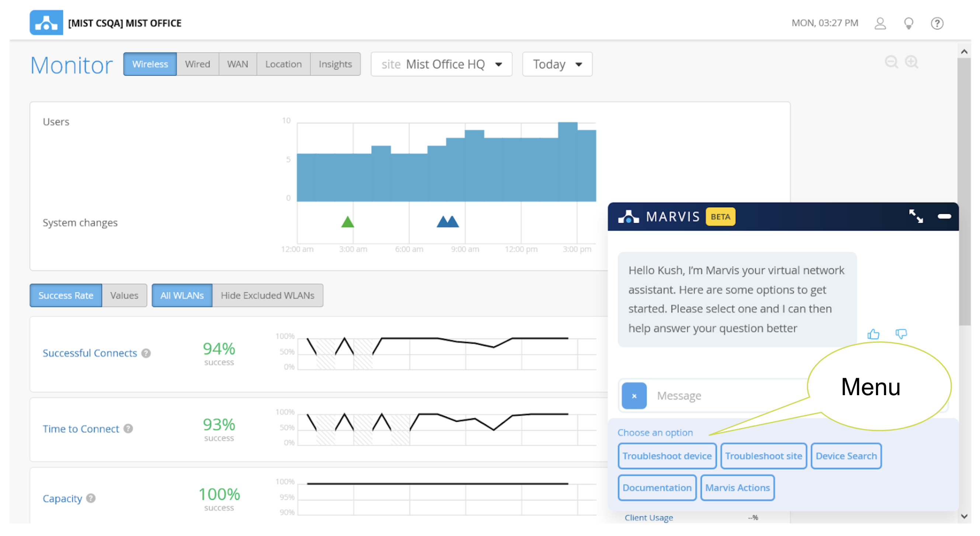Click the zoom out magnifier icon
This screenshot has width=980, height=536.
point(891,62)
